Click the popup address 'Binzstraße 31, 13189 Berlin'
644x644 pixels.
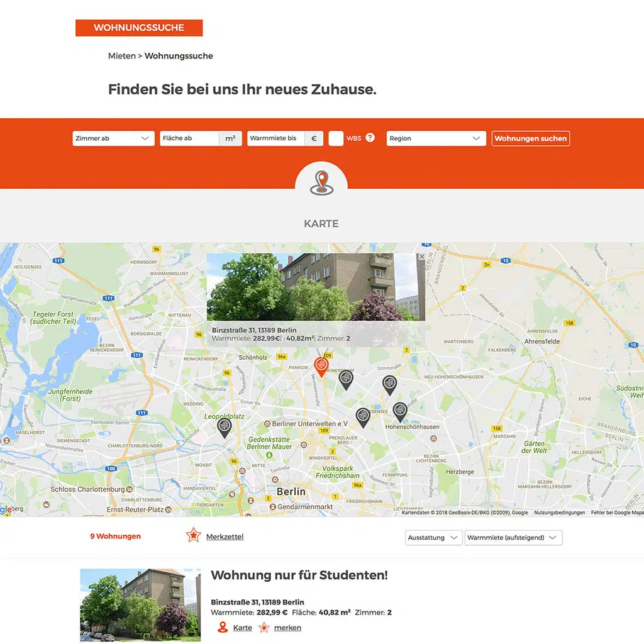coord(254,330)
